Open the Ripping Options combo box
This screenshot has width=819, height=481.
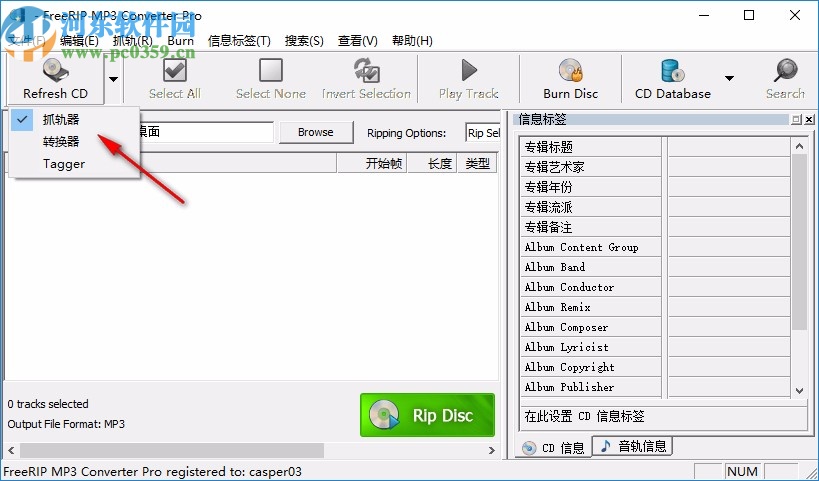coord(483,133)
